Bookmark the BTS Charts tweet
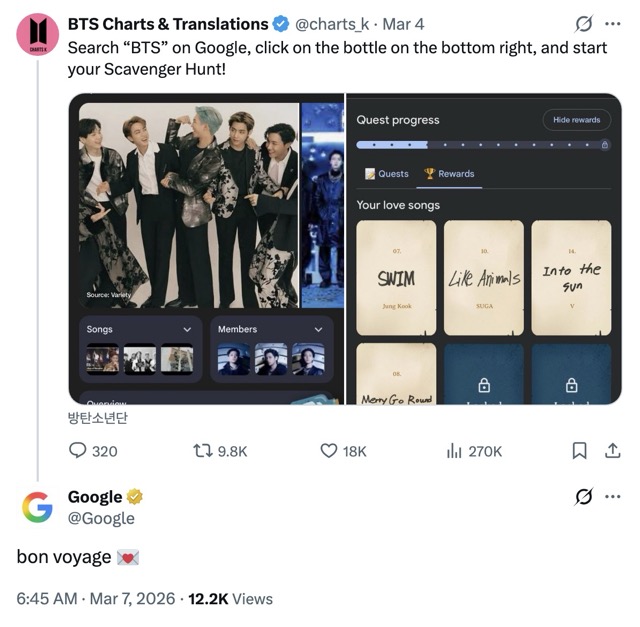Screen dimensions: 640x627 [579, 451]
